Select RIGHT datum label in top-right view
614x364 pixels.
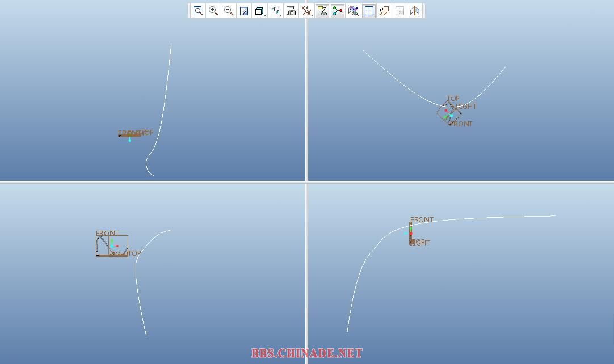[x=466, y=106]
